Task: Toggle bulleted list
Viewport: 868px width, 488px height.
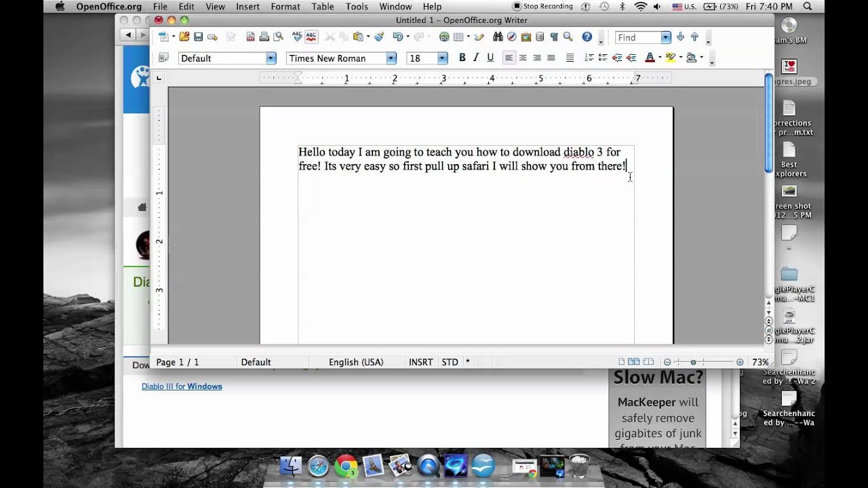Action: click(603, 58)
